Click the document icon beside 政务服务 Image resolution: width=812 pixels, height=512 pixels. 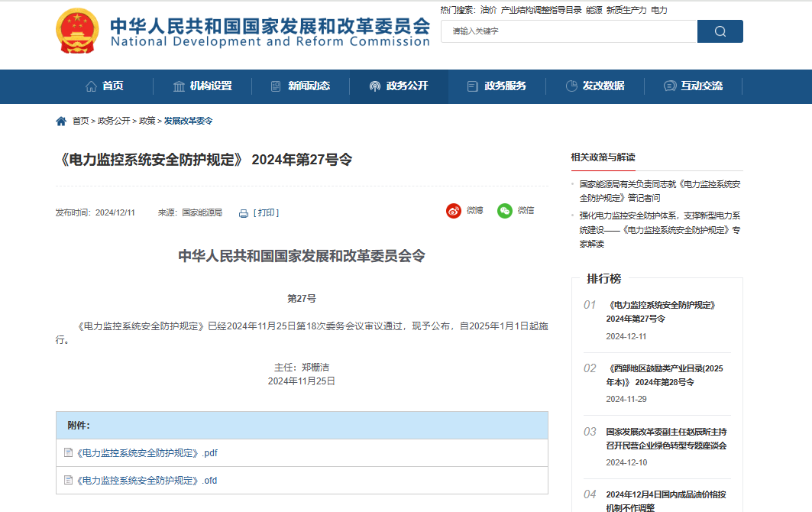click(472, 86)
